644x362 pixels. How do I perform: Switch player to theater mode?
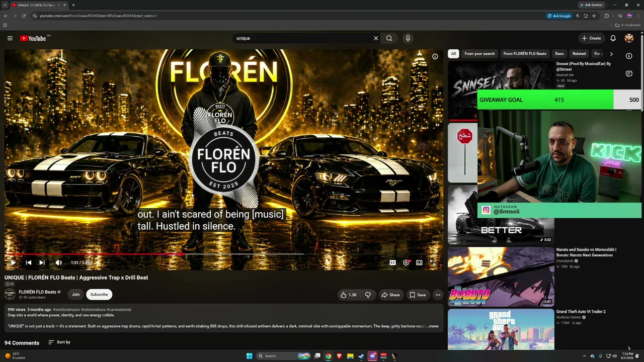[419, 262]
